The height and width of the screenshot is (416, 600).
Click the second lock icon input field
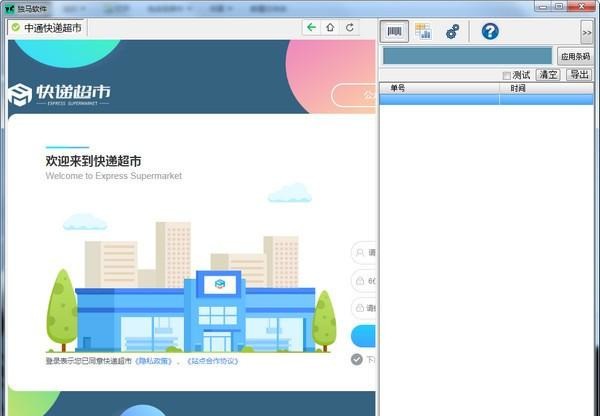coord(364,308)
